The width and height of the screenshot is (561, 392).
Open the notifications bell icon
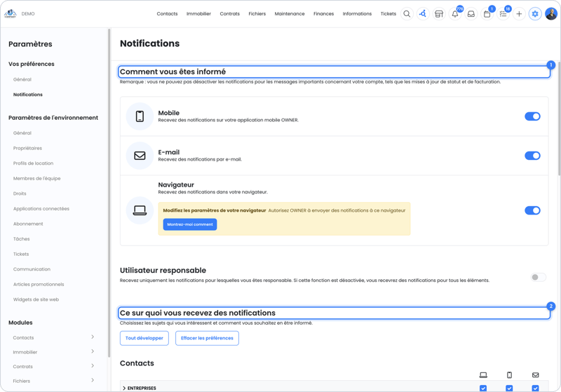[455, 14]
